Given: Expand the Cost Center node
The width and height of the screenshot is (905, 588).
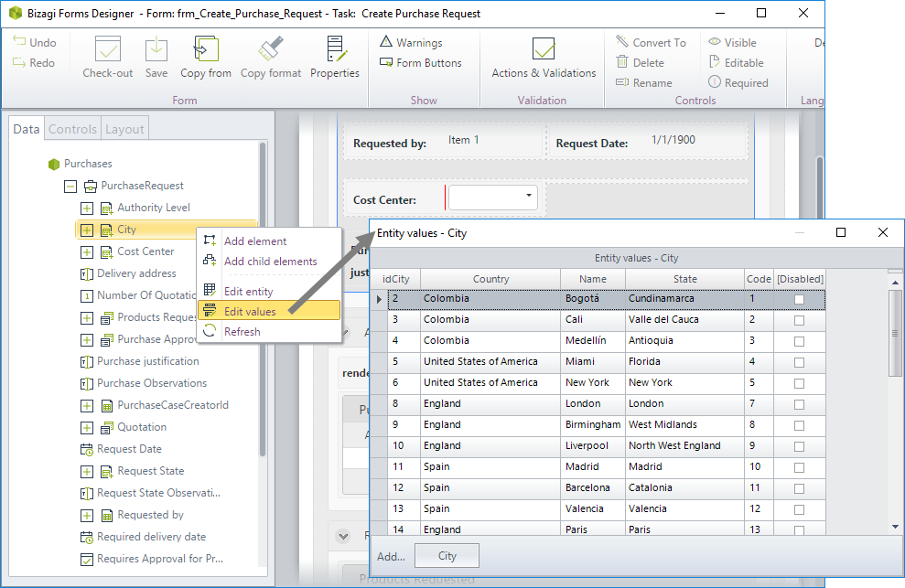Looking at the screenshot, I should coord(87,252).
